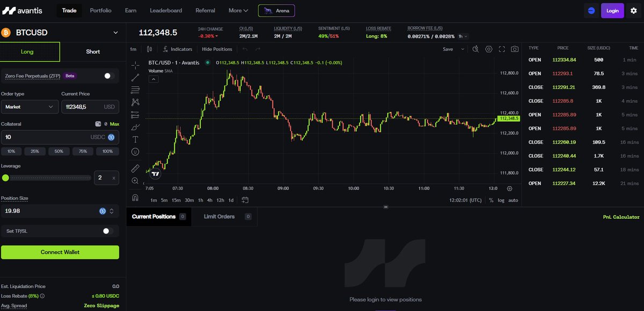Viewport: 644px width, 311px height.
Task: Switch to the Limit Orders tab
Action: click(224, 217)
